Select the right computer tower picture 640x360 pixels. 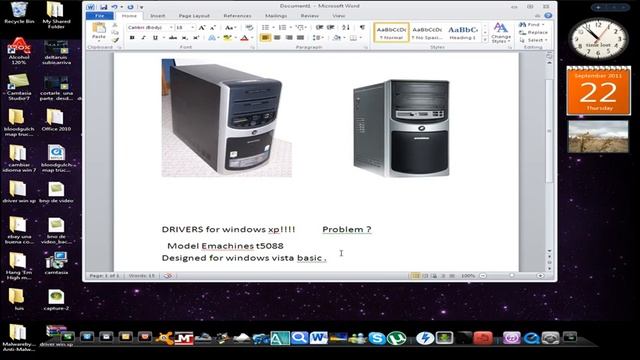pos(401,128)
